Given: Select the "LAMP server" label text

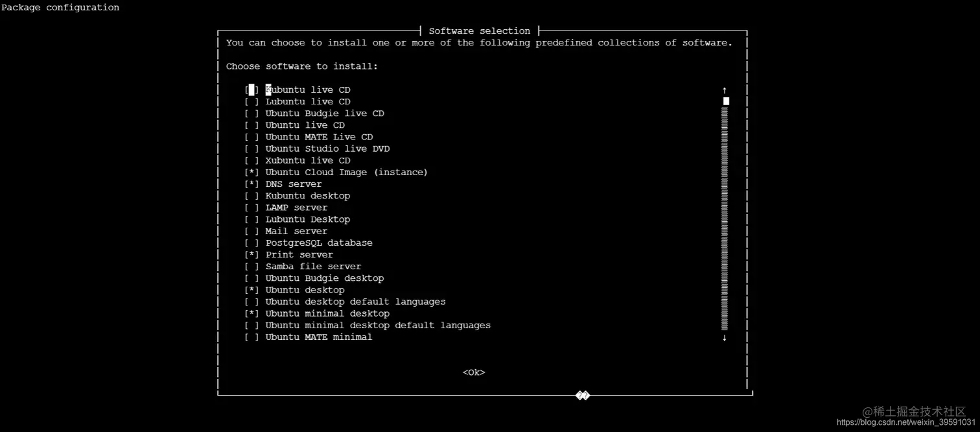Looking at the screenshot, I should pyautogui.click(x=296, y=208).
